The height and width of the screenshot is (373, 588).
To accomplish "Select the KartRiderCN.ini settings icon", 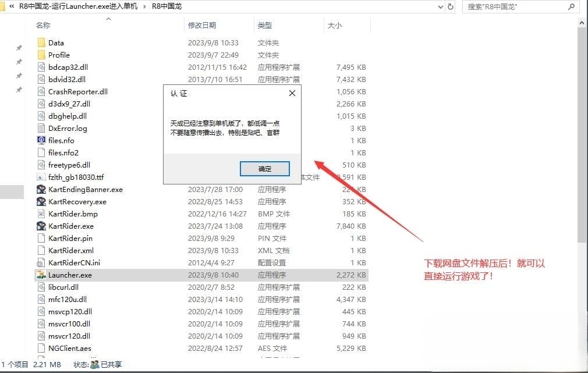I will coord(41,263).
